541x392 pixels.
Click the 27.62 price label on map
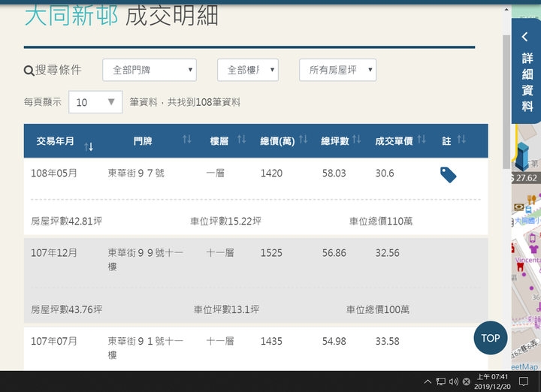click(x=526, y=178)
